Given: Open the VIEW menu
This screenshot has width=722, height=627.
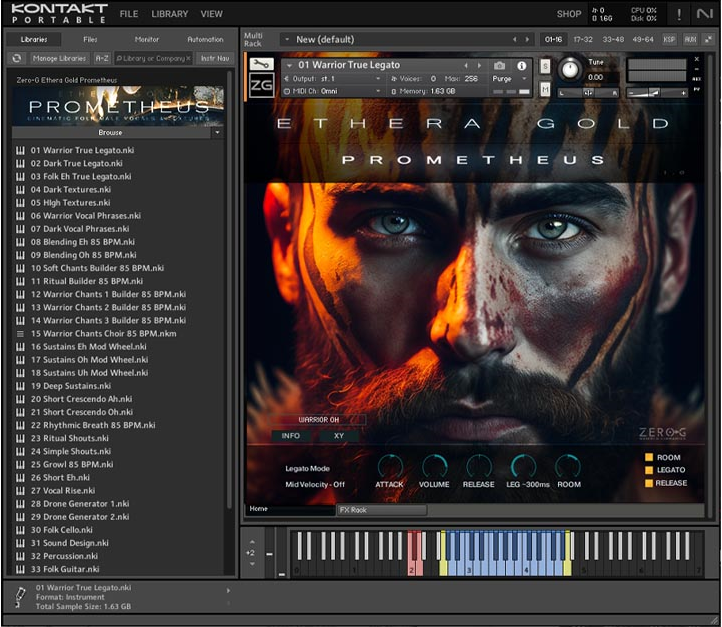Looking at the screenshot, I should (x=211, y=14).
